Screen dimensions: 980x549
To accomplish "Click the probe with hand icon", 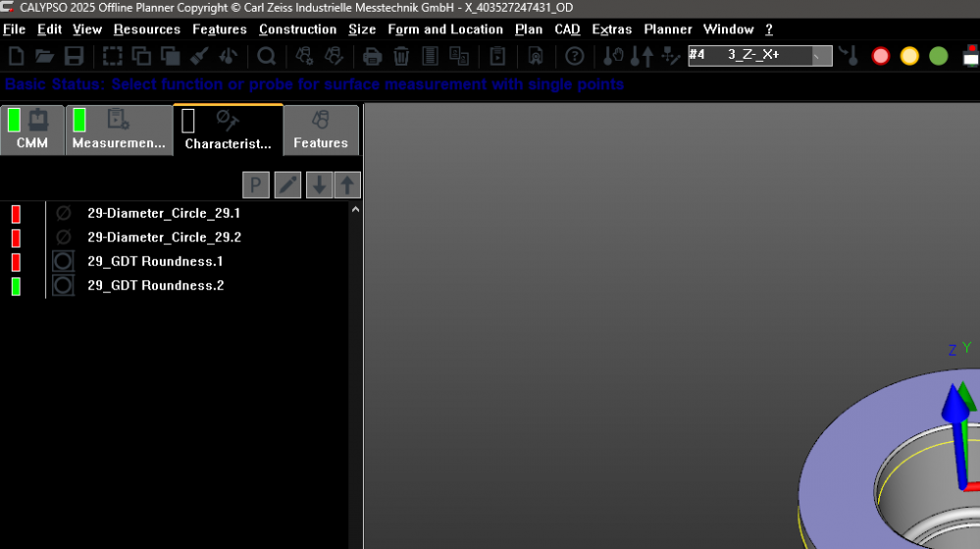I will (613, 56).
